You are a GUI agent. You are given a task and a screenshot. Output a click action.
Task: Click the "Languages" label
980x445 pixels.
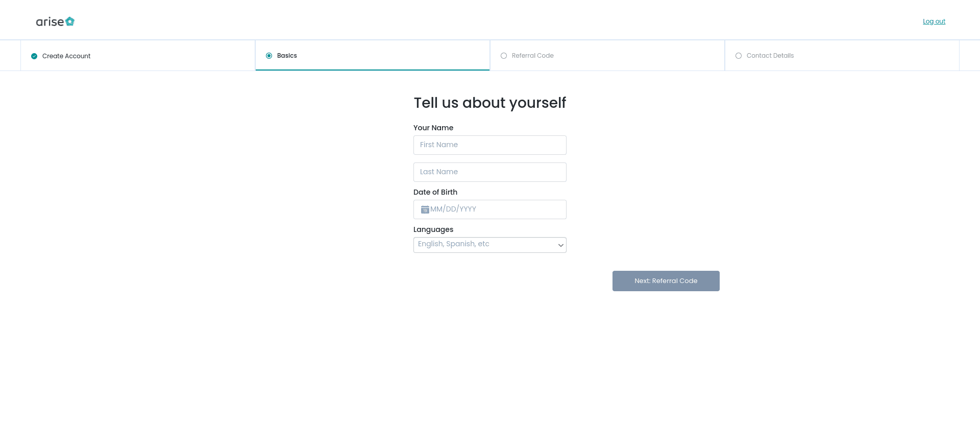coord(433,229)
